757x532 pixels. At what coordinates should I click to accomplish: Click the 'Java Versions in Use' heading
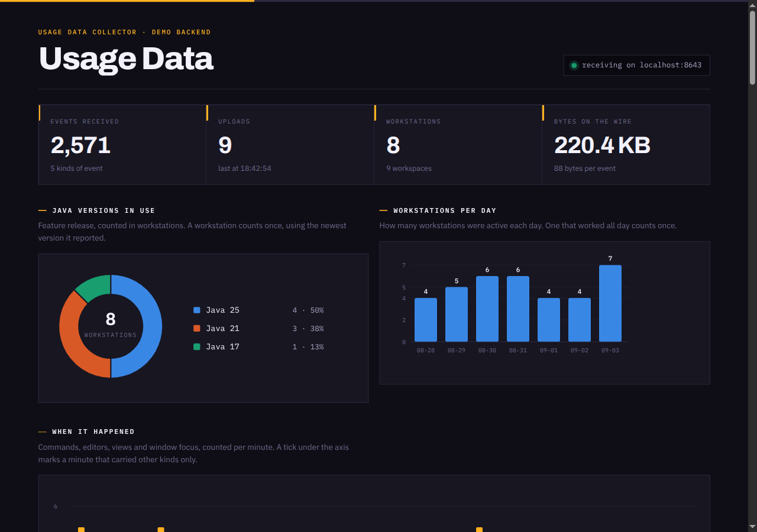(103, 210)
